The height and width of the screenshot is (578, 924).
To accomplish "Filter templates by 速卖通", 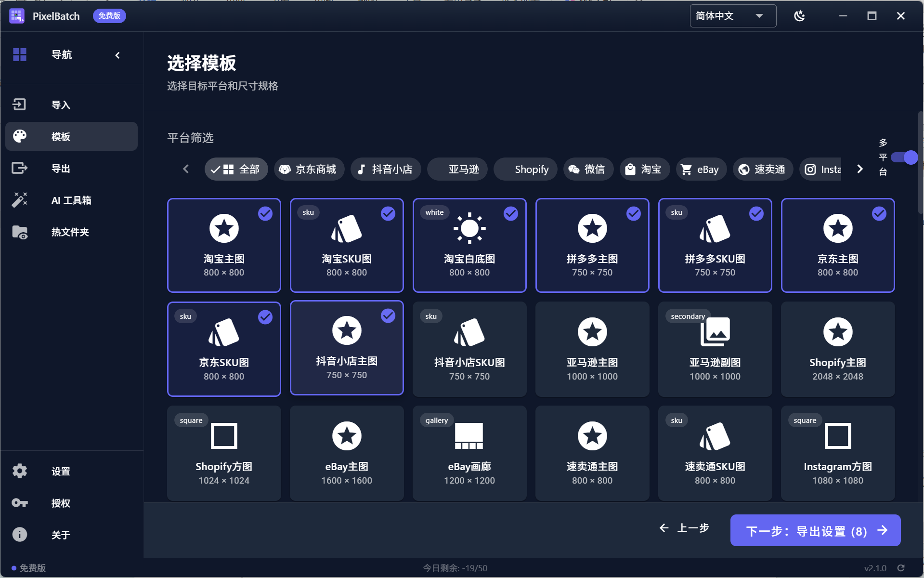I will (x=763, y=169).
